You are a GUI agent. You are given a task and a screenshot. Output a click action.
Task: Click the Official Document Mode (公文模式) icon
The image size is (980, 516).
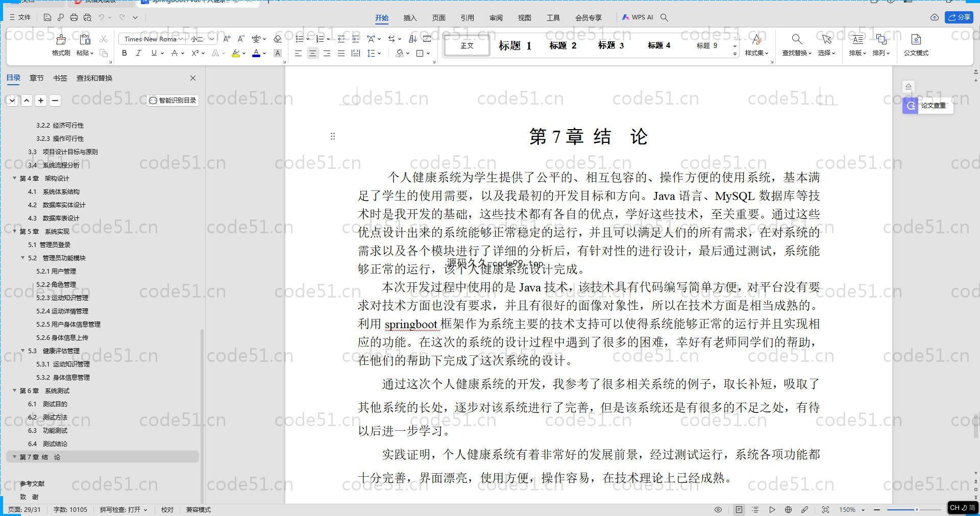click(916, 39)
